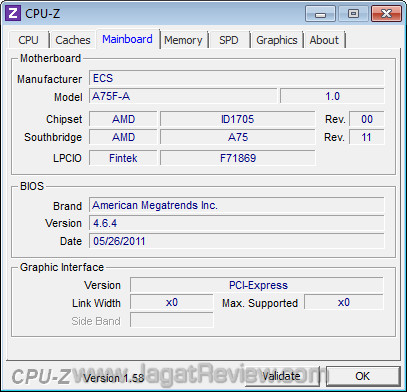The height and width of the screenshot is (392, 407).
Task: Select the Mainboard tab
Action: (127, 39)
